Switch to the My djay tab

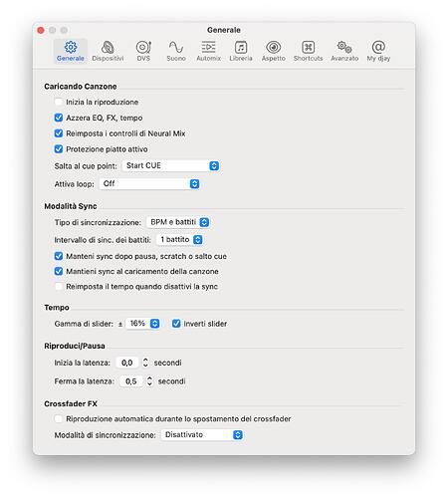(x=378, y=51)
